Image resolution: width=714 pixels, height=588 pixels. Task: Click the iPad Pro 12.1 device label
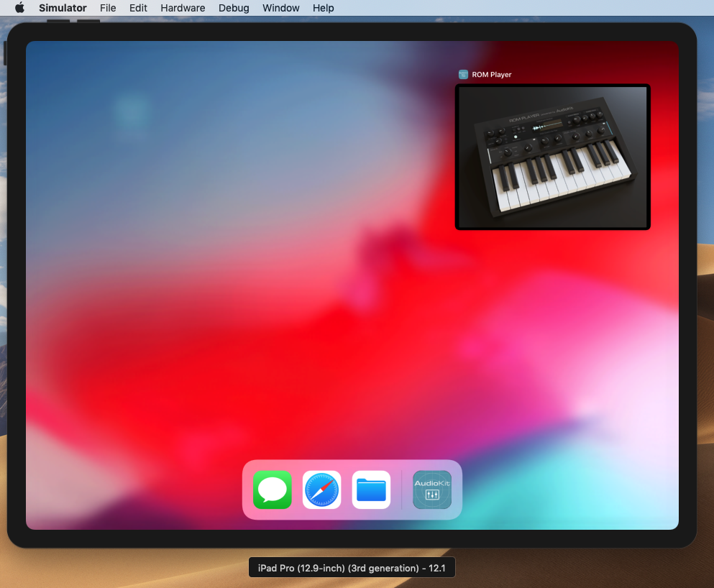point(352,568)
